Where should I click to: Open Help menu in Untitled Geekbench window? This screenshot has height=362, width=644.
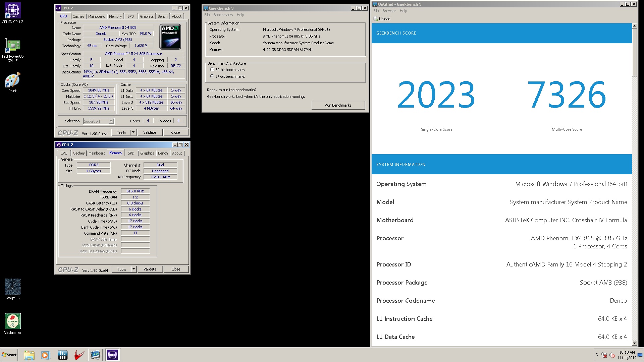[403, 11]
